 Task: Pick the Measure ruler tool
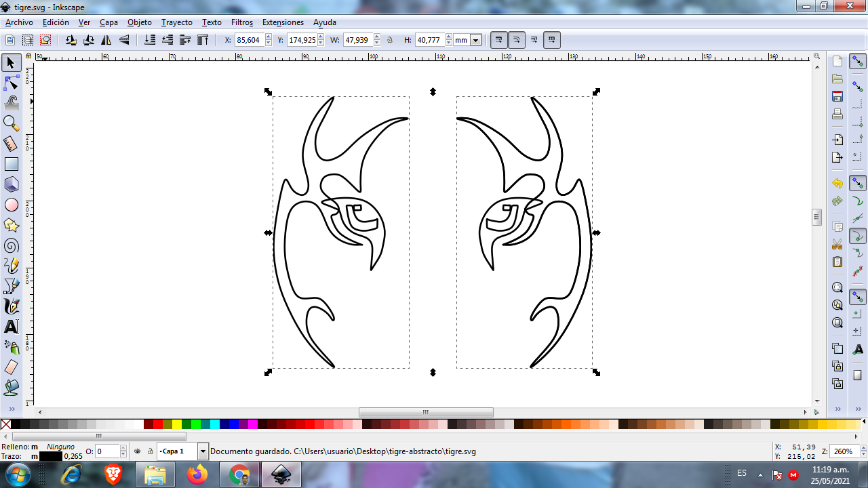11,144
